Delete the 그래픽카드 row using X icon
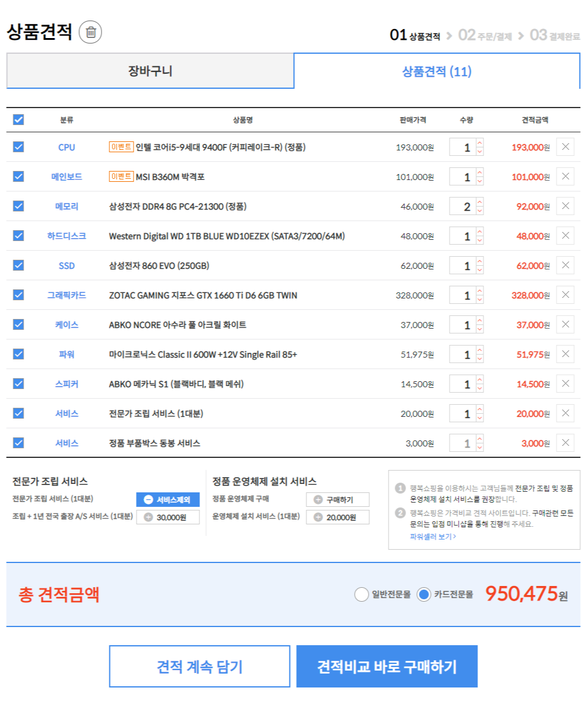This screenshot has width=588, height=705. 565,295
